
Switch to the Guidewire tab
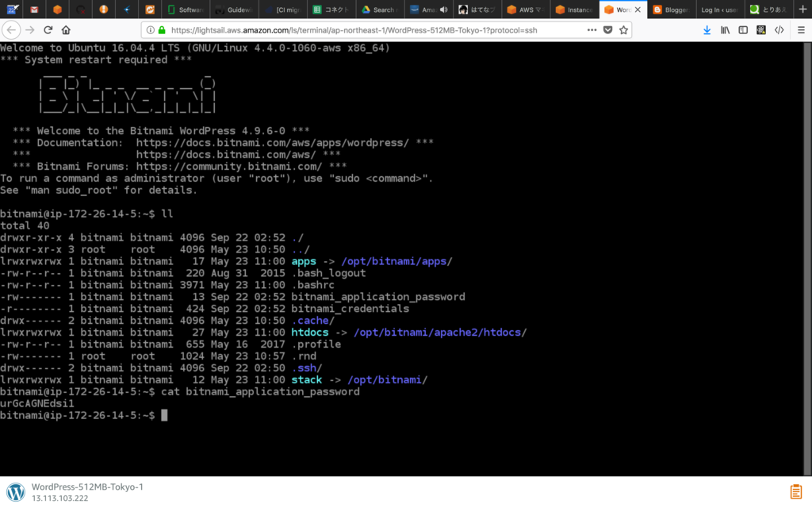coord(234,10)
